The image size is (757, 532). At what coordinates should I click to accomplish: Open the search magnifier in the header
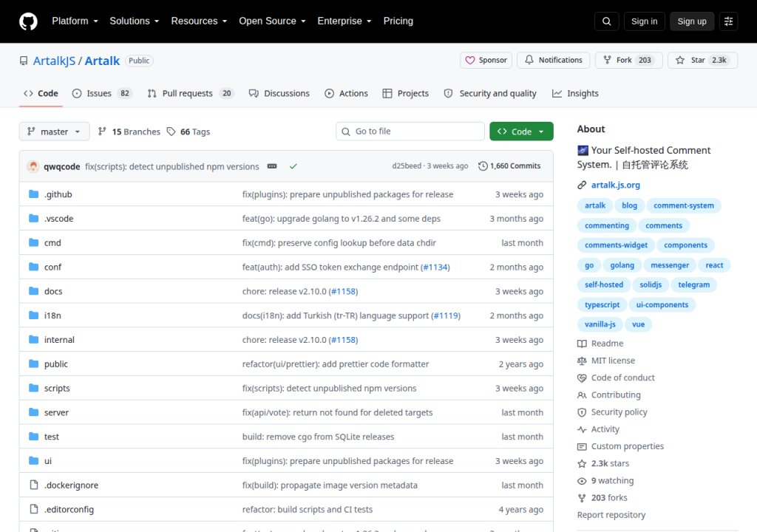(x=606, y=21)
